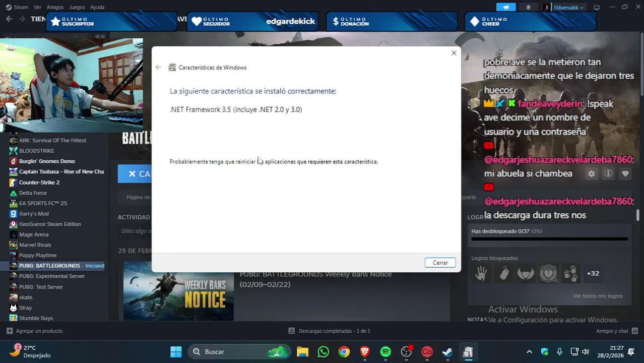Select PUBG: BATTLEGROUNDS library entry
This screenshot has width=644, height=363.
coord(52,266)
